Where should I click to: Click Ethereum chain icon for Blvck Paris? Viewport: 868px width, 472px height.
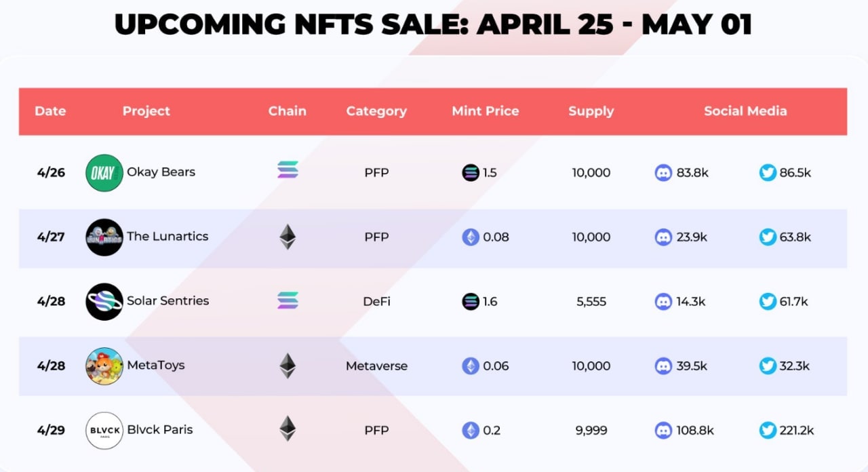point(288,429)
